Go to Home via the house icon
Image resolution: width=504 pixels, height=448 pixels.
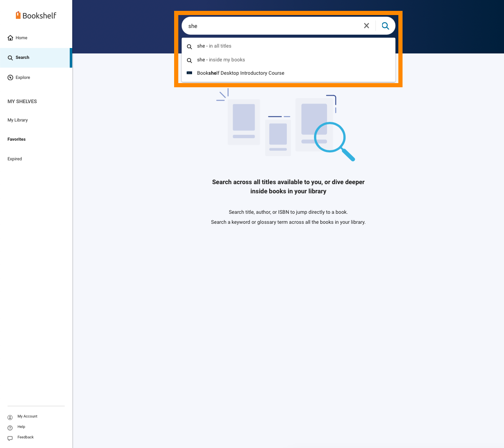(10, 38)
